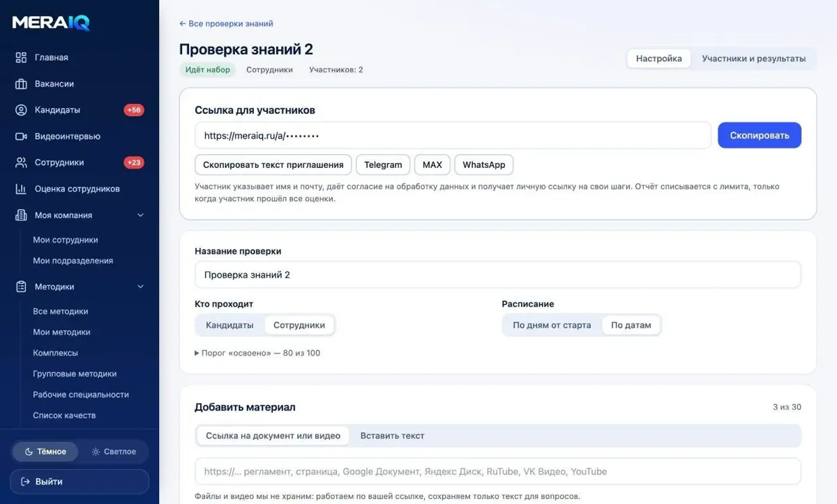Click the Сотрудники people icon

tap(21, 162)
